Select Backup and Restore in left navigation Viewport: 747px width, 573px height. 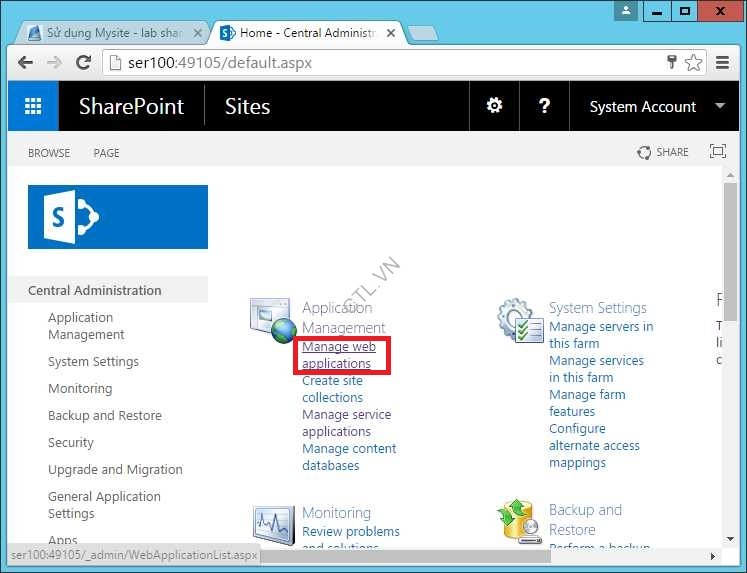point(105,415)
